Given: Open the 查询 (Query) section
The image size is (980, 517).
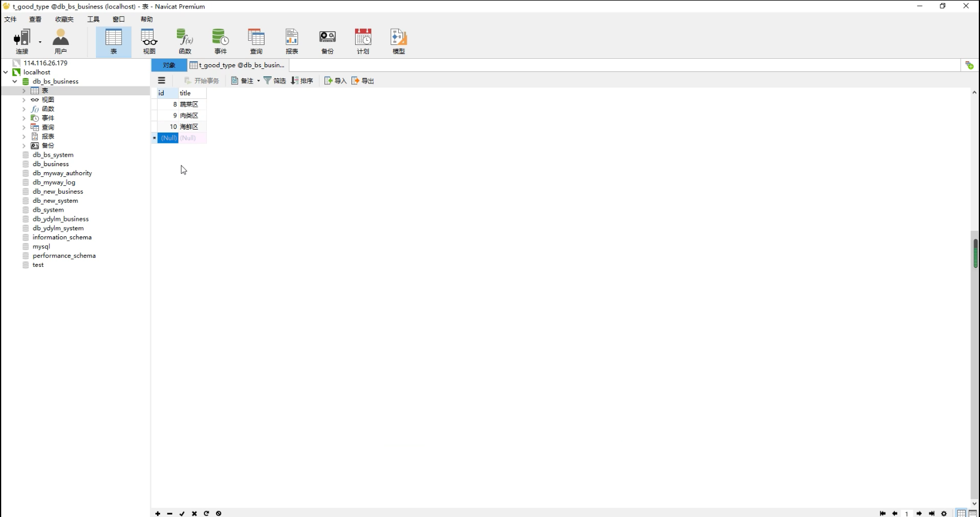Looking at the screenshot, I should tap(256, 41).
